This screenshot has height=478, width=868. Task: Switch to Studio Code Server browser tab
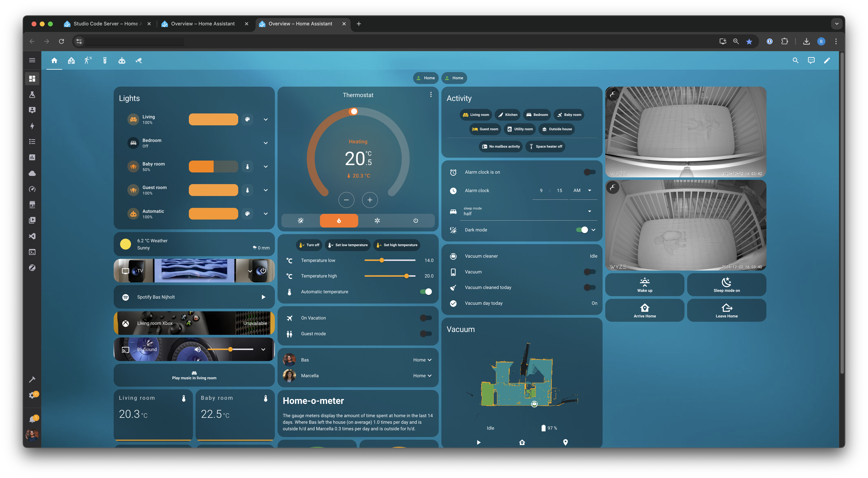[x=106, y=24]
